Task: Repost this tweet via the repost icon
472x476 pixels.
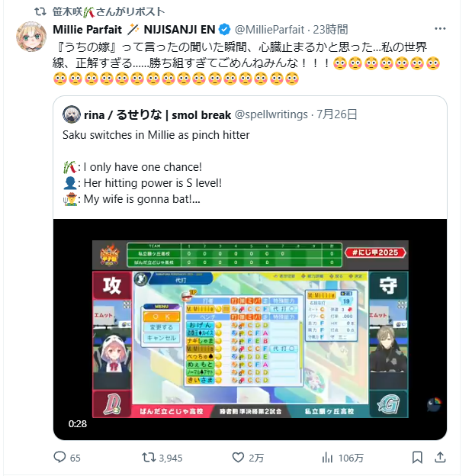Action: tap(149, 457)
